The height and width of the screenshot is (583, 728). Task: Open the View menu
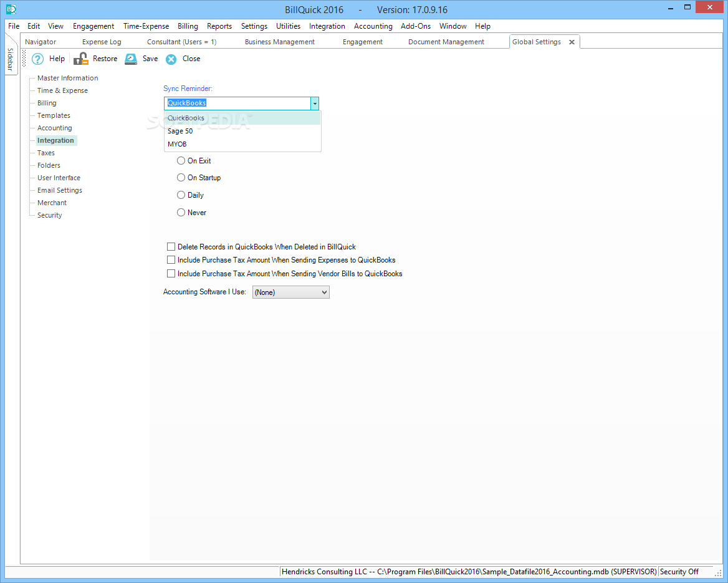55,26
